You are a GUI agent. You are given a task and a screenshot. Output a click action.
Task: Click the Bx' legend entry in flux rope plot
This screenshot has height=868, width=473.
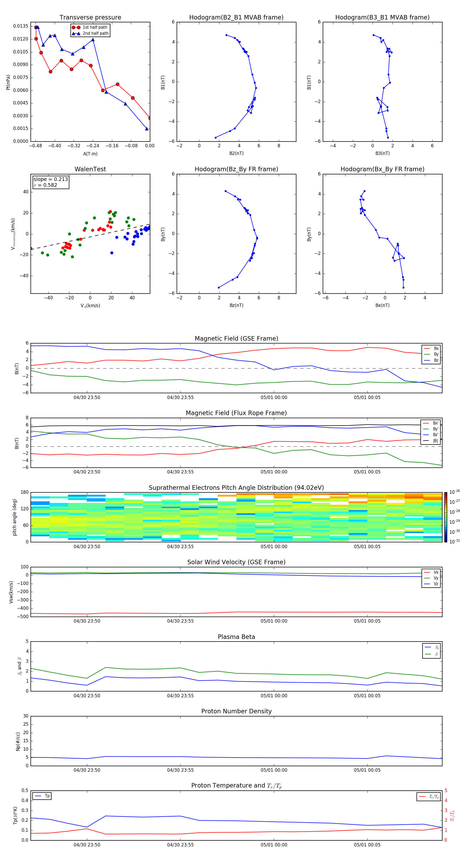(x=431, y=423)
